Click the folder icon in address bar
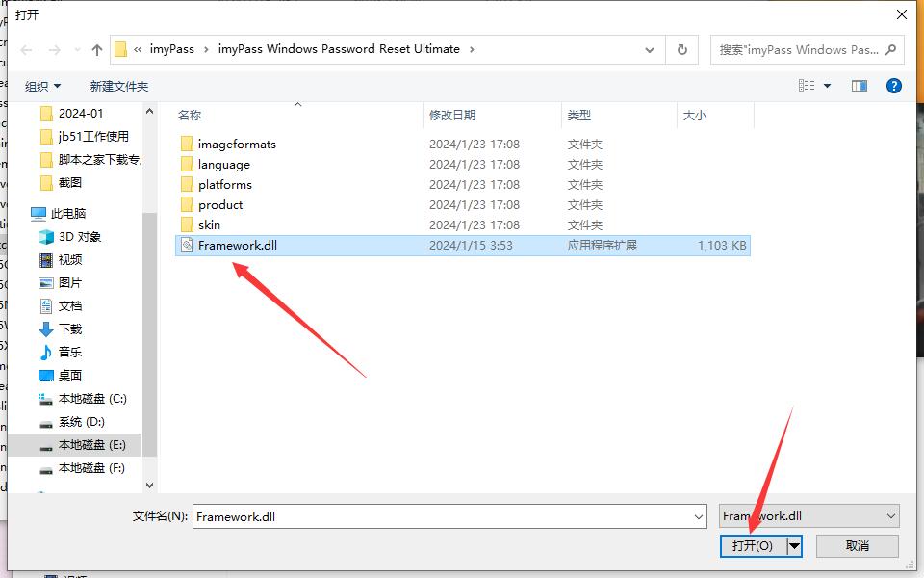 [x=121, y=49]
